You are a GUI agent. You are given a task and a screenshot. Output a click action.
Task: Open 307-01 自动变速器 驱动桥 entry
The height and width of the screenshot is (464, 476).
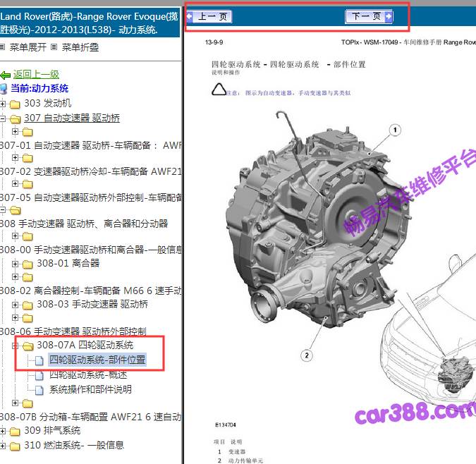point(91,145)
